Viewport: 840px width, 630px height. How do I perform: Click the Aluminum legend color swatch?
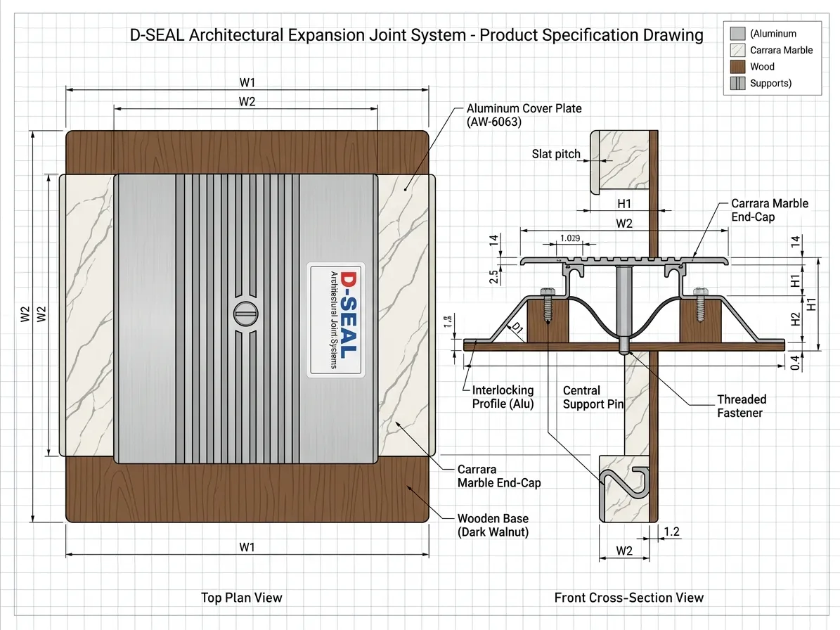click(737, 33)
